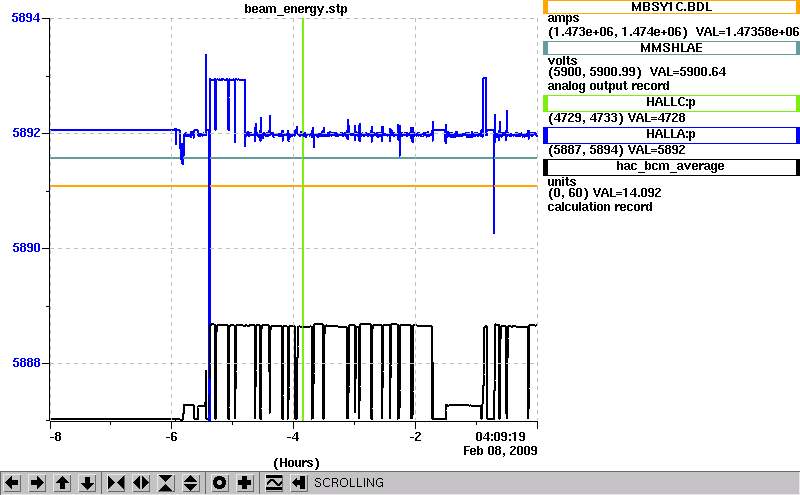
Task: Click the pan down arrow button
Action: coord(87,483)
